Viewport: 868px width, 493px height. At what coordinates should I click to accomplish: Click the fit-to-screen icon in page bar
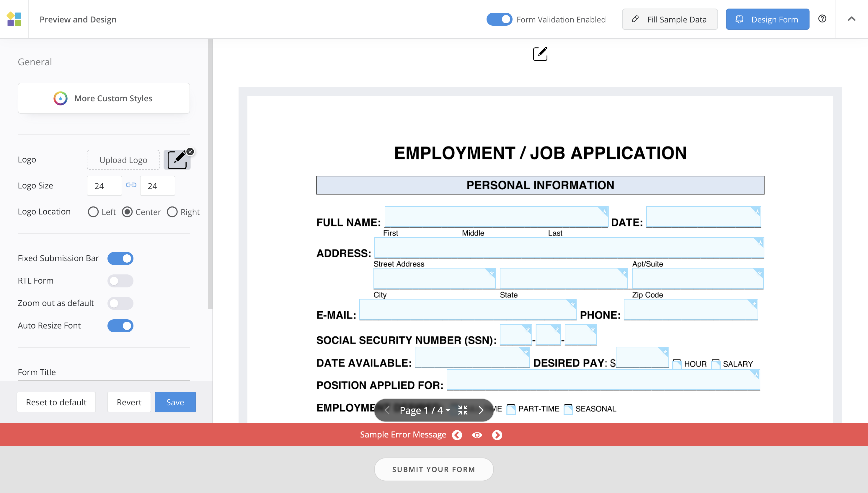tap(463, 410)
